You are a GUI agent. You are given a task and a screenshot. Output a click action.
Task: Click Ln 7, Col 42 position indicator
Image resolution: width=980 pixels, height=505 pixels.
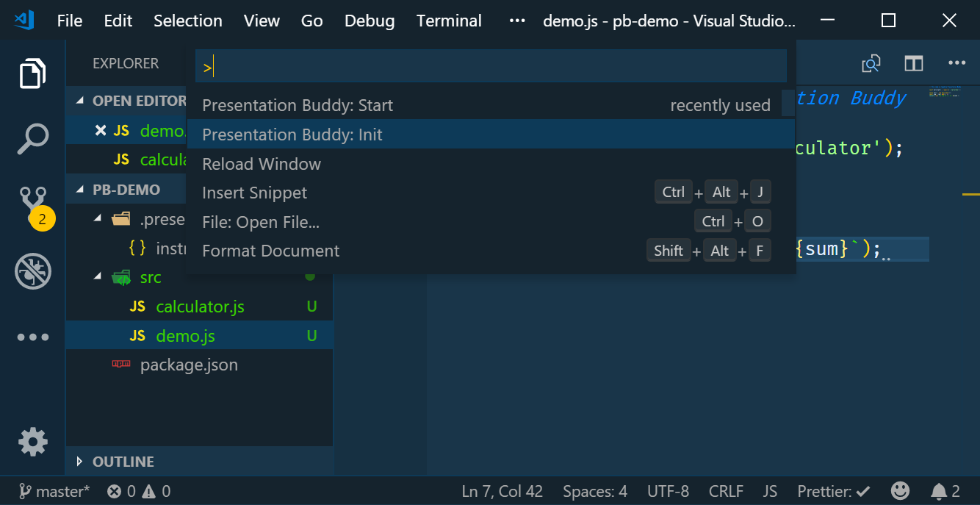click(502, 491)
